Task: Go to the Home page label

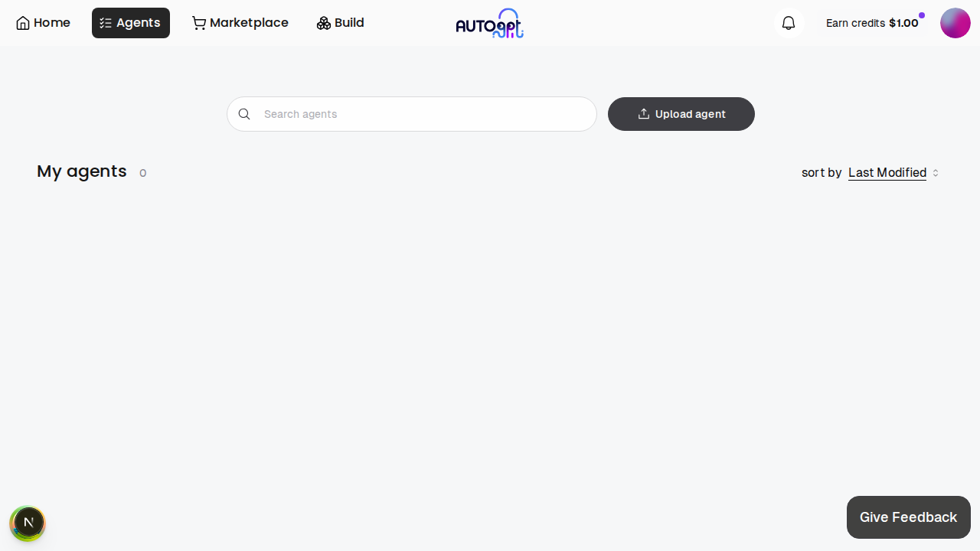Action: (x=52, y=23)
